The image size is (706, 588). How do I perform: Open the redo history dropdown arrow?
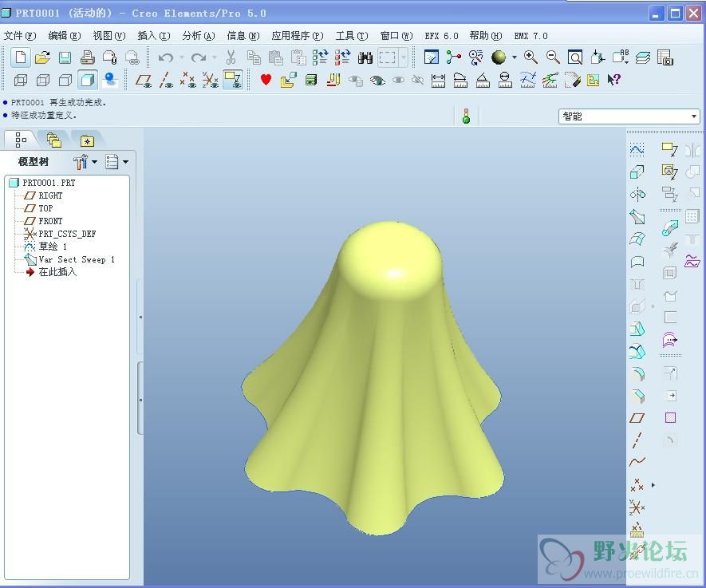(x=215, y=57)
